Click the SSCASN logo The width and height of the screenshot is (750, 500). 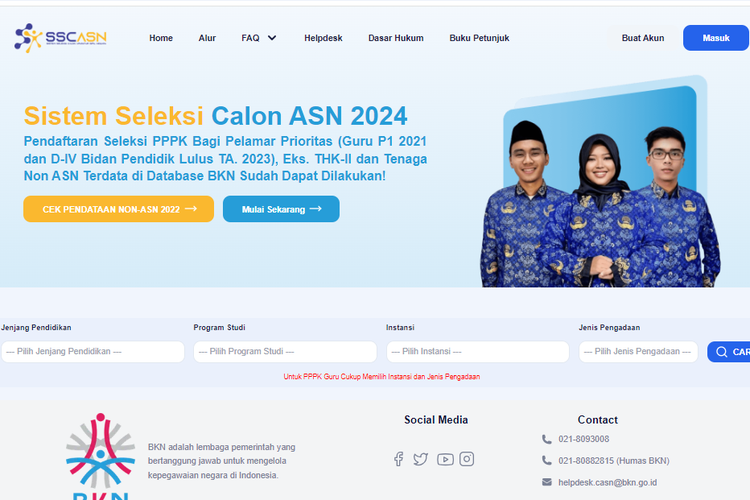(x=60, y=38)
